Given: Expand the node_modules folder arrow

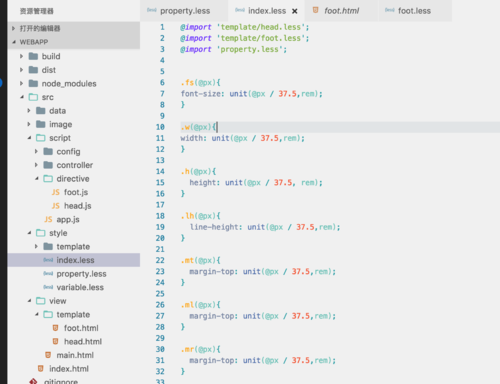Looking at the screenshot, I should tap(21, 83).
